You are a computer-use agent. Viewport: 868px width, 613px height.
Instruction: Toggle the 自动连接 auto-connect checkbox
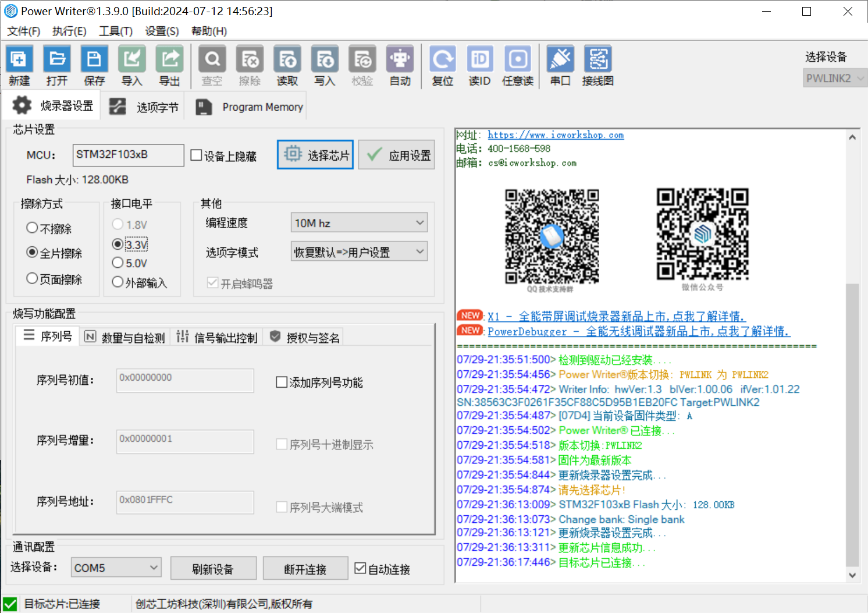coord(361,569)
